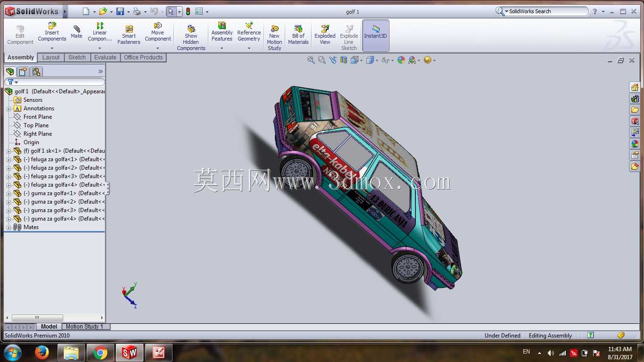Click the feature tree horizontal scrollbar

[x=37, y=318]
